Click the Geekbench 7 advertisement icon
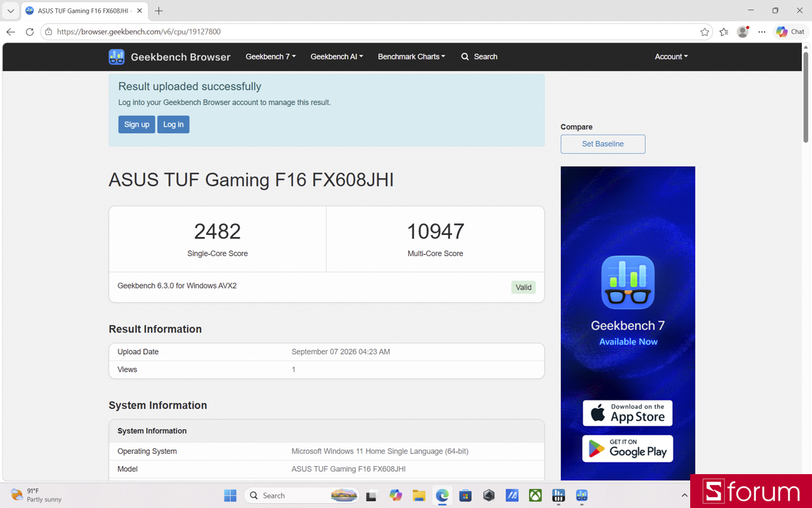 (x=628, y=282)
